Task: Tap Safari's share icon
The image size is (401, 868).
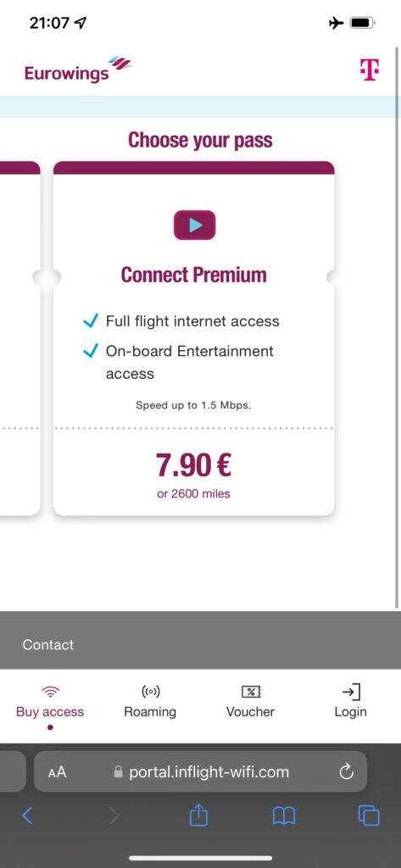Action: click(x=198, y=815)
